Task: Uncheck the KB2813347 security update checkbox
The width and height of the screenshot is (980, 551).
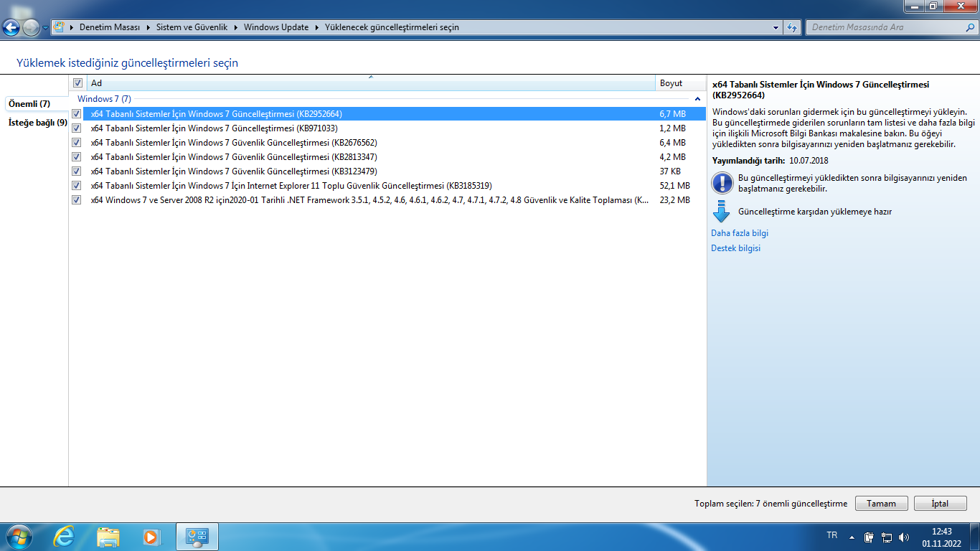Action: [x=77, y=156]
